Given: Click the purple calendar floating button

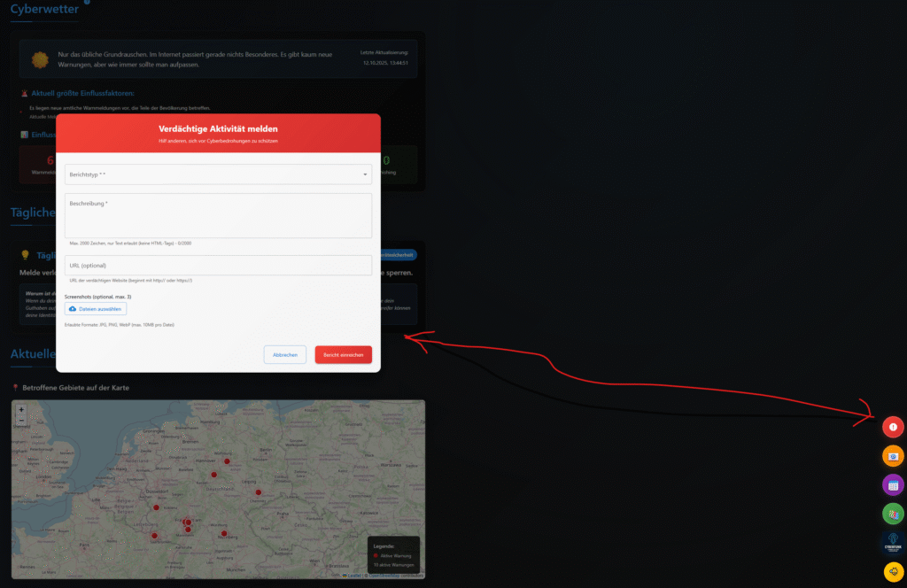Looking at the screenshot, I should [893, 484].
